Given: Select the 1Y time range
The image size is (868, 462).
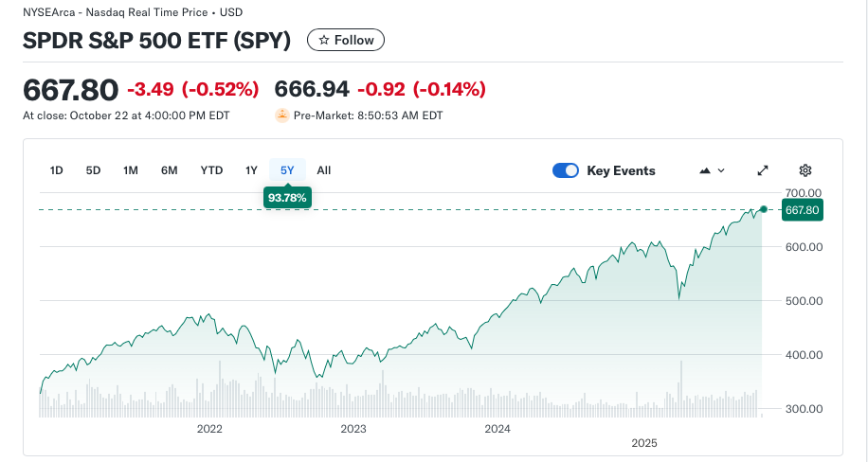Looking at the screenshot, I should tap(251, 170).
